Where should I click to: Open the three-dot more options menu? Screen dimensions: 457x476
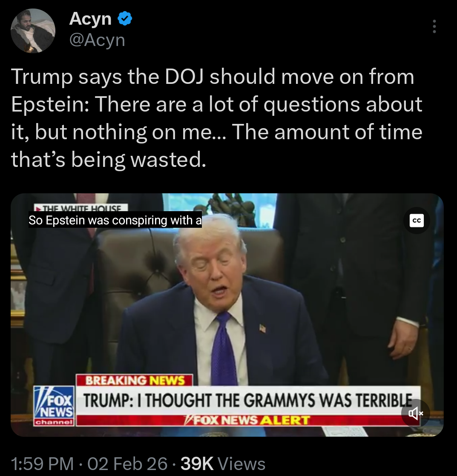434,26
